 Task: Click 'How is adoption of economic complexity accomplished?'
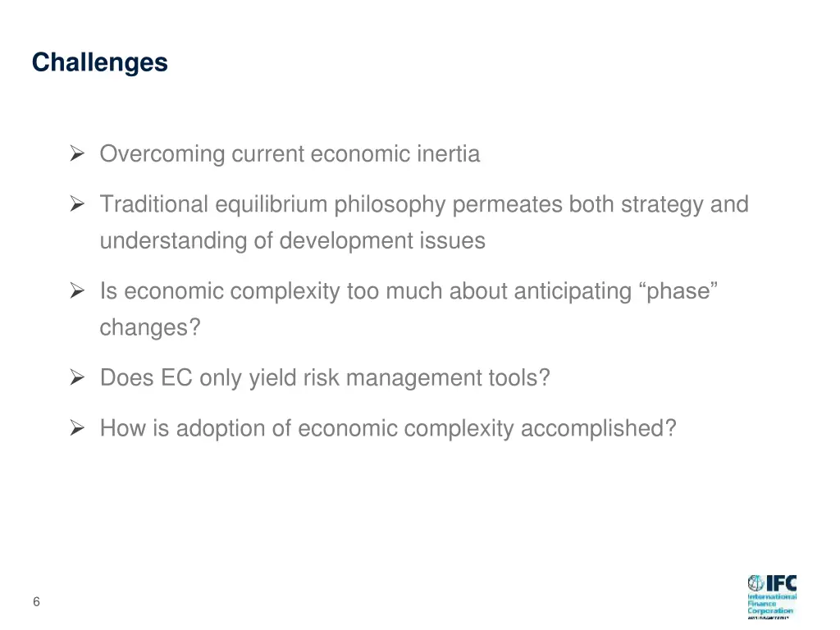click(388, 428)
